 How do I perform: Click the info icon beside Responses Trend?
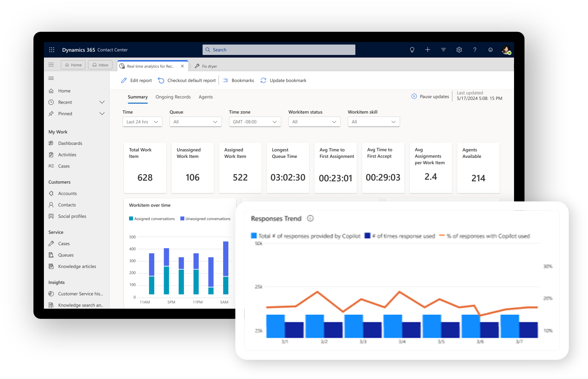(x=310, y=218)
